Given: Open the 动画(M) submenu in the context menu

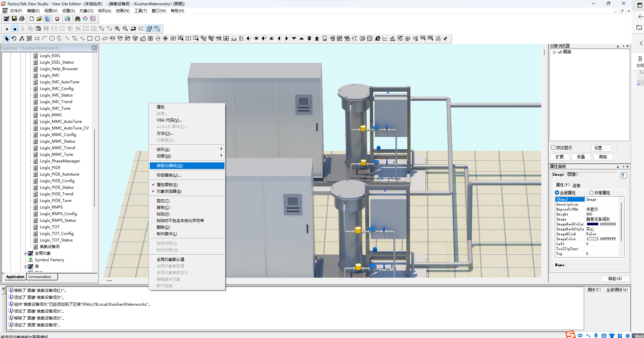Looking at the screenshot, I should click(x=187, y=156).
